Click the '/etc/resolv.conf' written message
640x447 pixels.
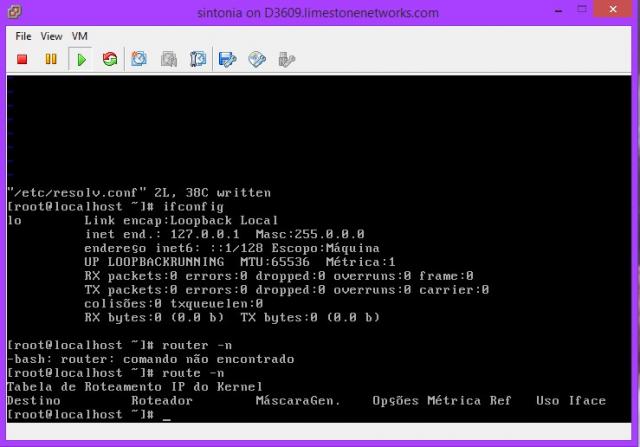coord(139,193)
